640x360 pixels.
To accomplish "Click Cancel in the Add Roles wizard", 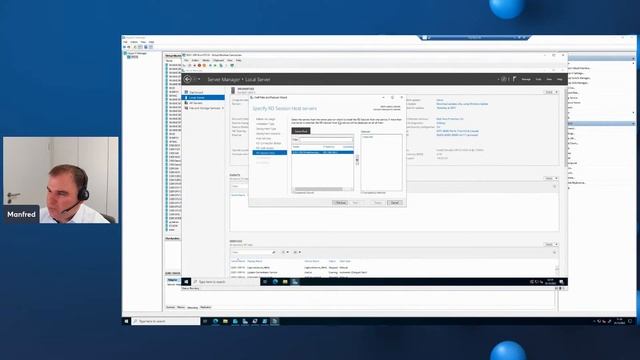I will 395,202.
